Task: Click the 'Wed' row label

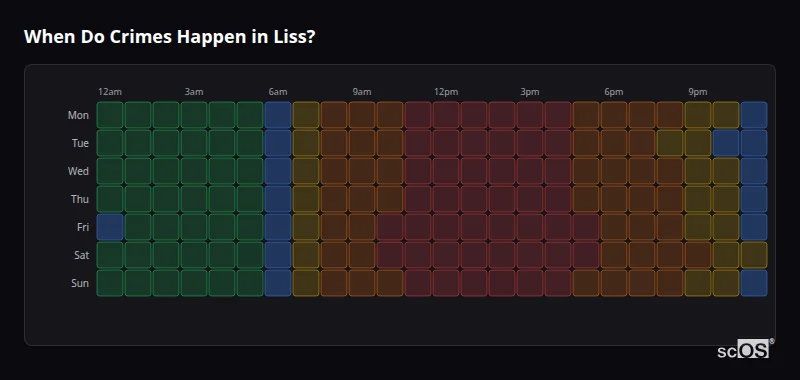Action: (78, 171)
